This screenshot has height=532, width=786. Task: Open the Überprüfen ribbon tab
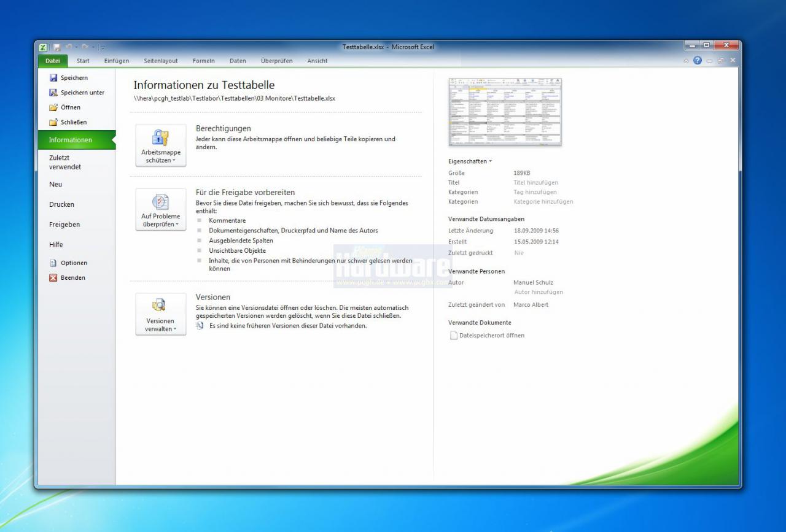tap(276, 61)
